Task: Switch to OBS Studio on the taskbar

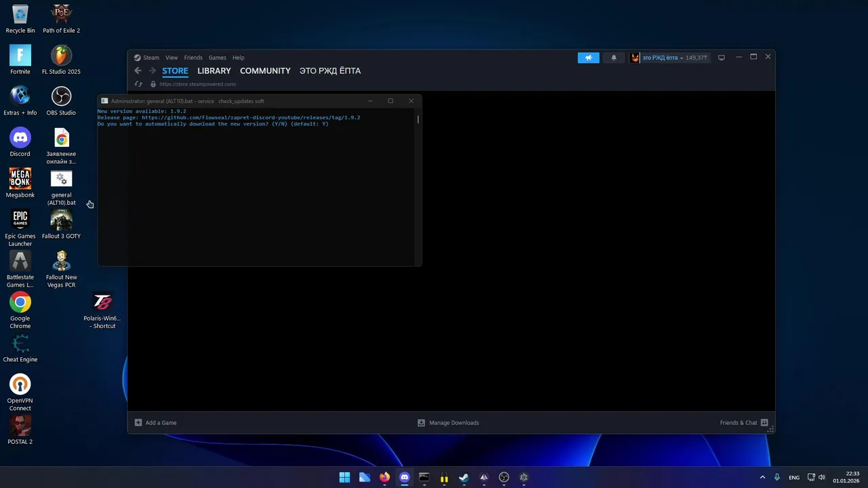Action: [x=504, y=477]
